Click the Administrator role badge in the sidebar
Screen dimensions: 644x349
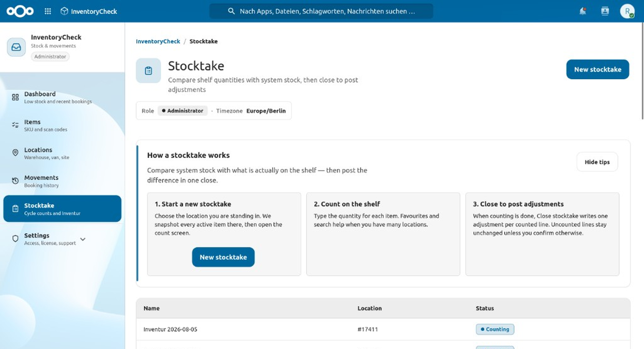(50, 56)
